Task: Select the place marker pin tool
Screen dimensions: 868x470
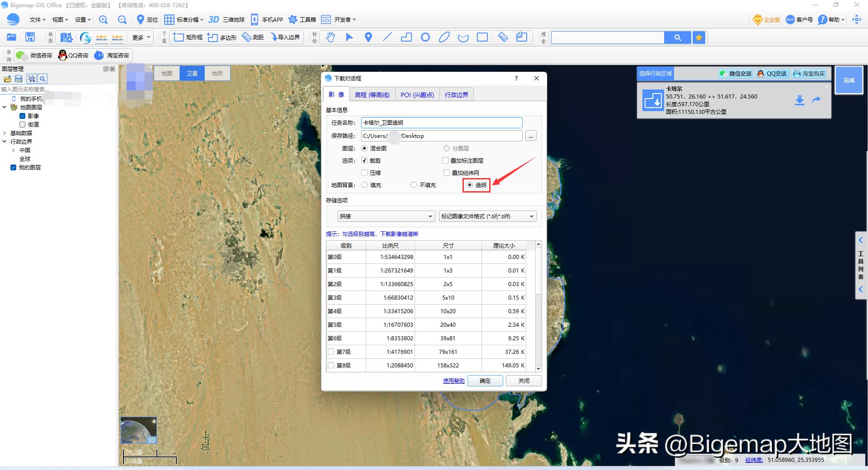Action: (x=368, y=38)
